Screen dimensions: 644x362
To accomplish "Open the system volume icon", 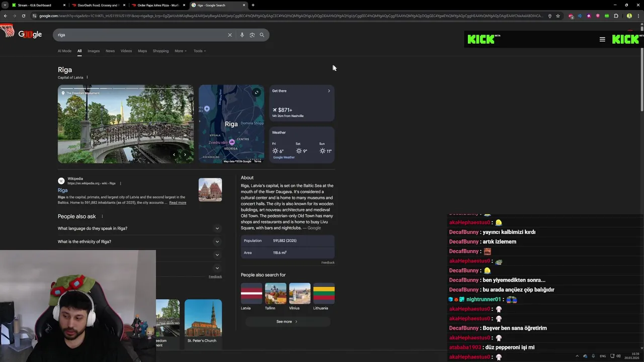I will [618, 356].
